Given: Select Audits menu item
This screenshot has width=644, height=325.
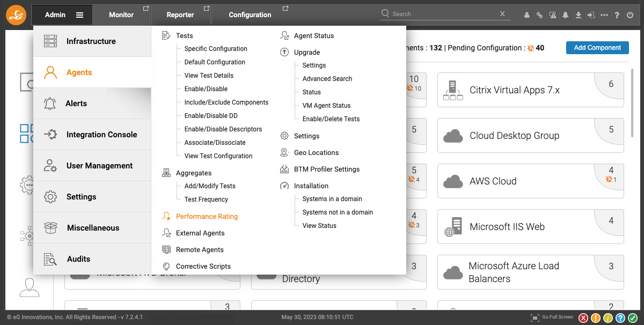Looking at the screenshot, I should click(92, 259).
